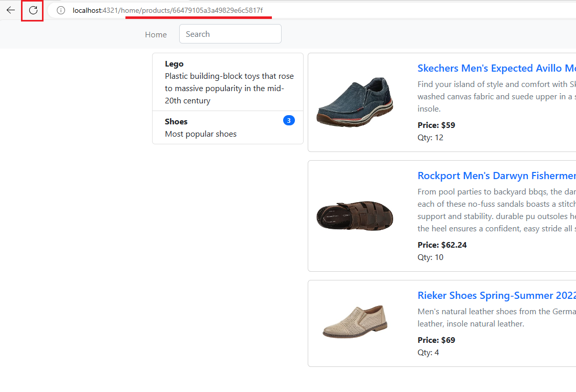Go back using the browser back arrow
This screenshot has width=576, height=392.
pyautogui.click(x=11, y=10)
